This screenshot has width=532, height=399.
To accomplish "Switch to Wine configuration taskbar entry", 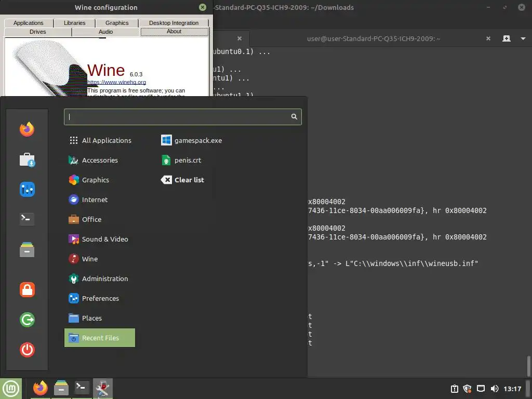I will tap(102, 388).
